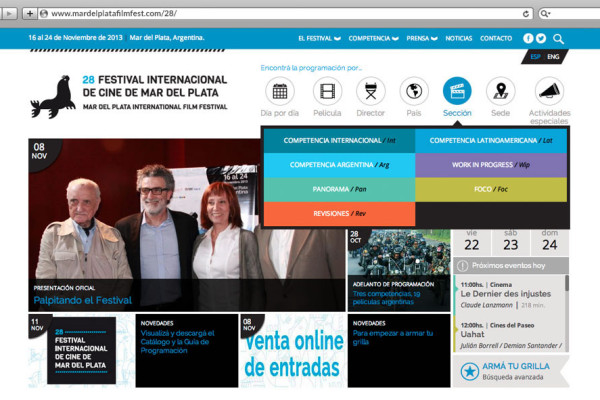Select the Panorama section

pos(339,189)
